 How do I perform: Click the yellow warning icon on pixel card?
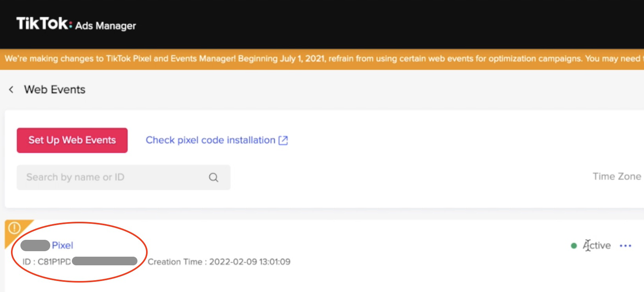pyautogui.click(x=15, y=228)
